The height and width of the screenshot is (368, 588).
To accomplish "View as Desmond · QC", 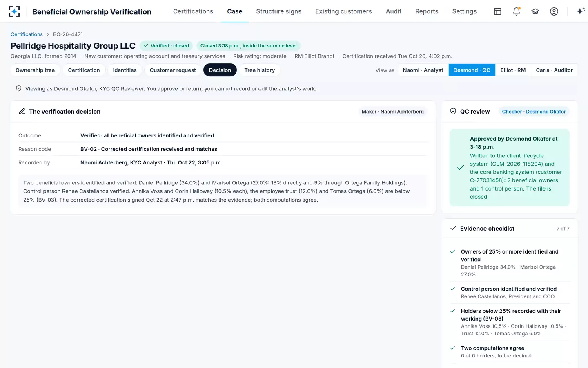I will coord(472,70).
